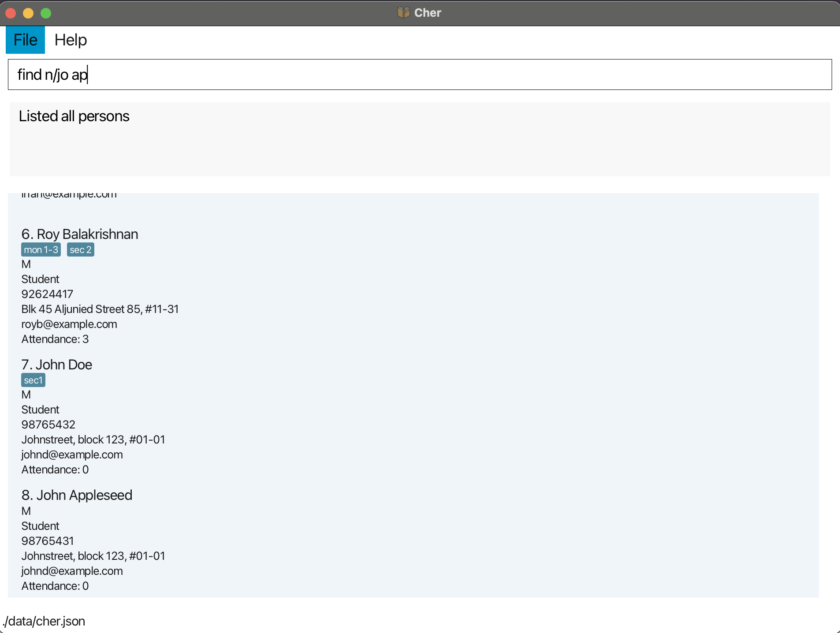Click the 'sec1' tag on John Doe
This screenshot has width=840, height=633.
coord(33,380)
